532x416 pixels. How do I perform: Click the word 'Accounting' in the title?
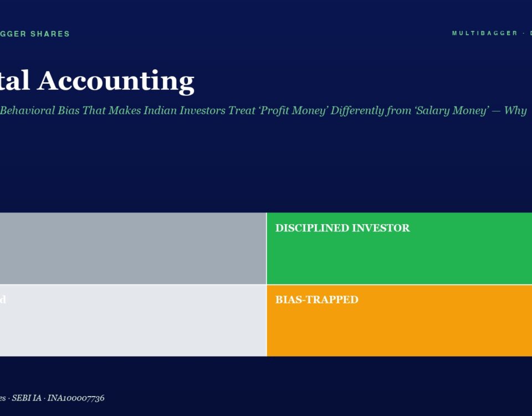pos(116,82)
